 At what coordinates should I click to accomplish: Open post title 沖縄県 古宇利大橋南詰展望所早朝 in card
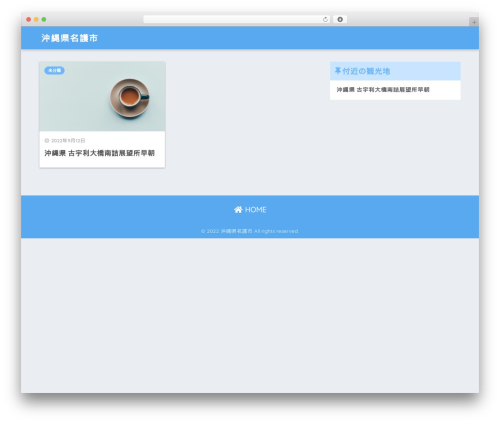(100, 153)
